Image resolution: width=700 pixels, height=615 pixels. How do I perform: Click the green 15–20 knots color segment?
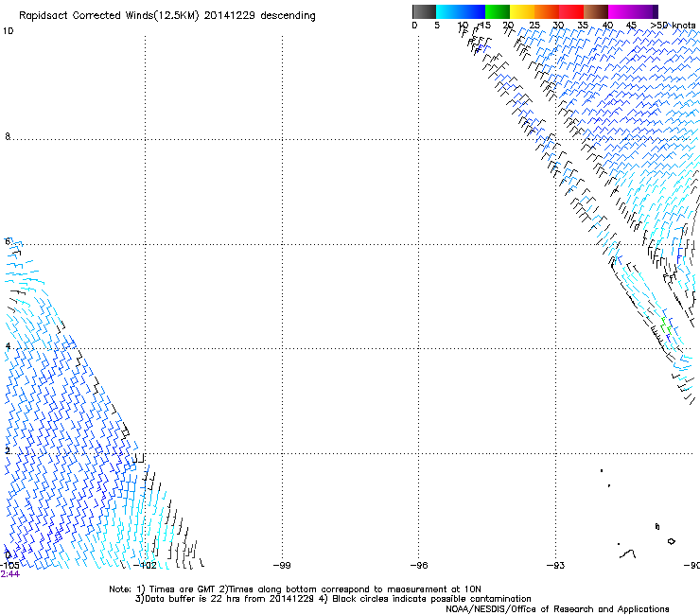click(498, 11)
